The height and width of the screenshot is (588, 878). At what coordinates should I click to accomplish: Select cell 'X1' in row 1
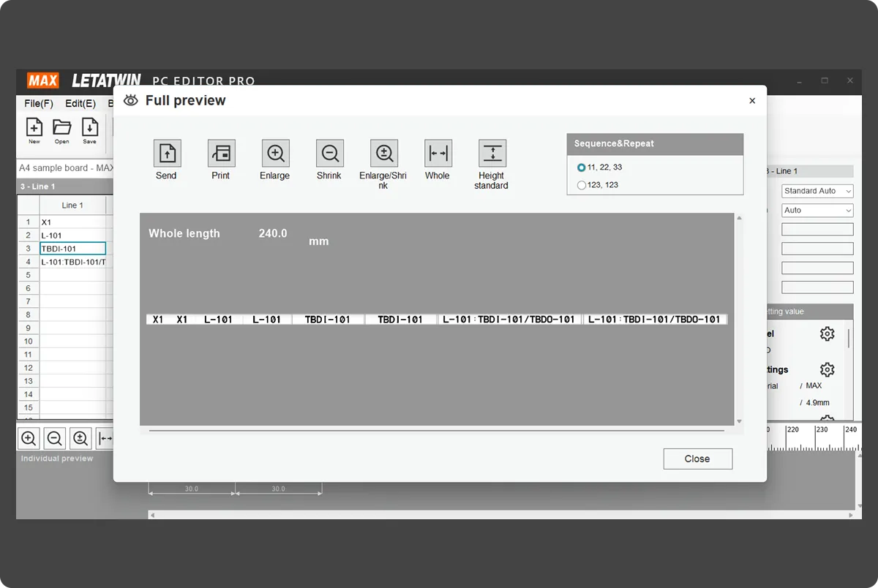72,222
